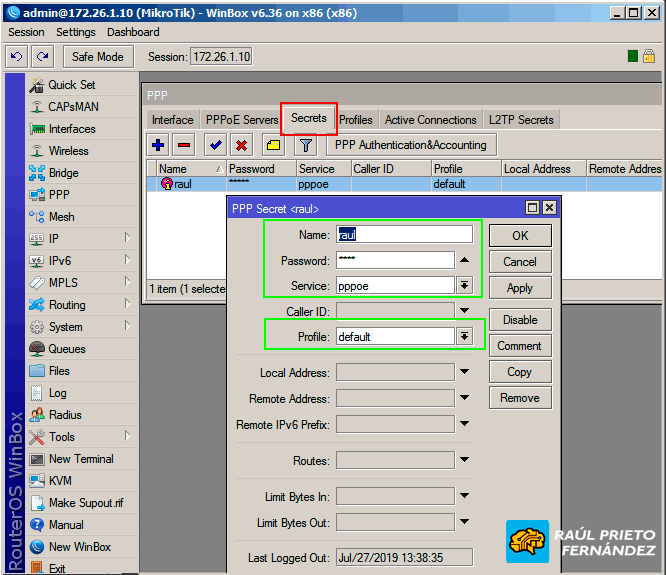Toggle the Safe Mode button
666x575 pixels.
pyautogui.click(x=98, y=57)
